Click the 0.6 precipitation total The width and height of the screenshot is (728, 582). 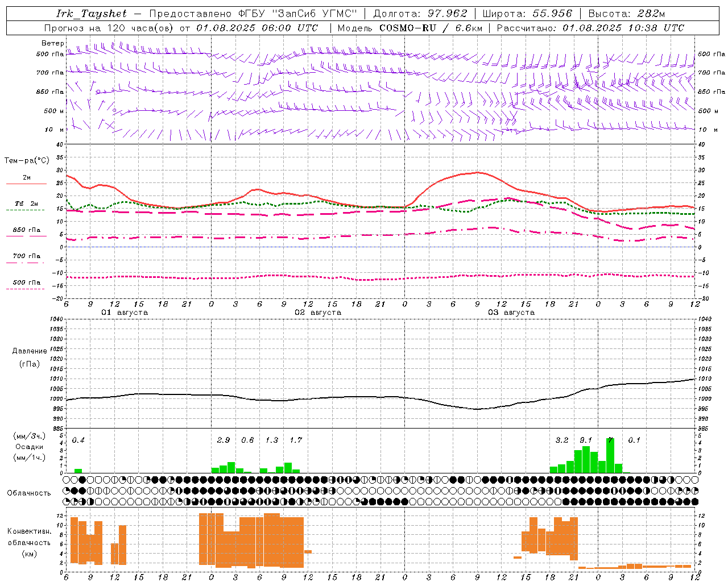pyautogui.click(x=247, y=440)
